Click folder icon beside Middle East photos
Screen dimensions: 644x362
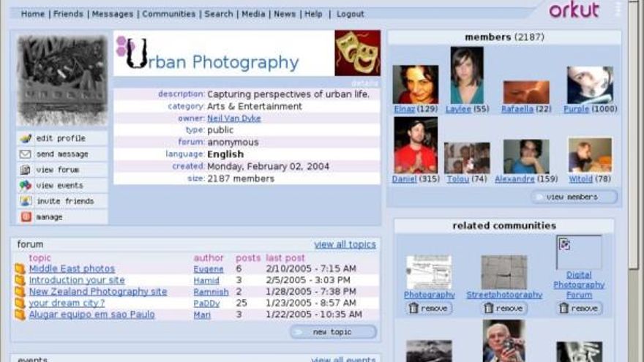pos(20,269)
